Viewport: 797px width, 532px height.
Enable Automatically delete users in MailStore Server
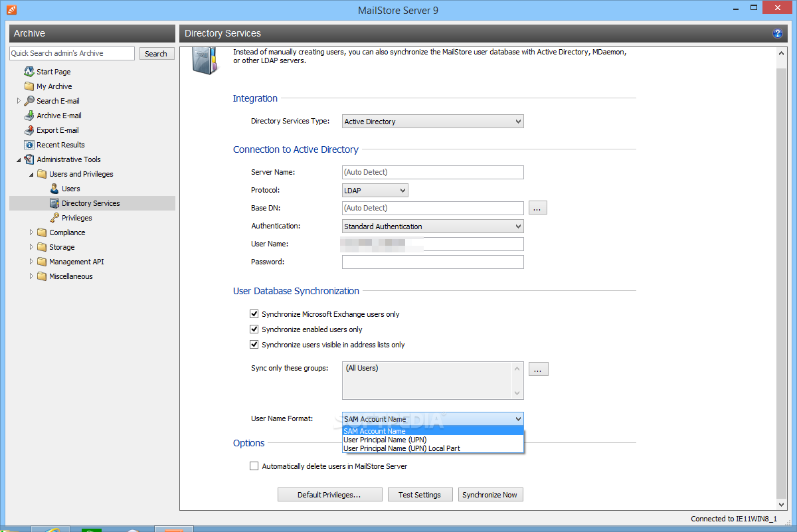coord(254,466)
